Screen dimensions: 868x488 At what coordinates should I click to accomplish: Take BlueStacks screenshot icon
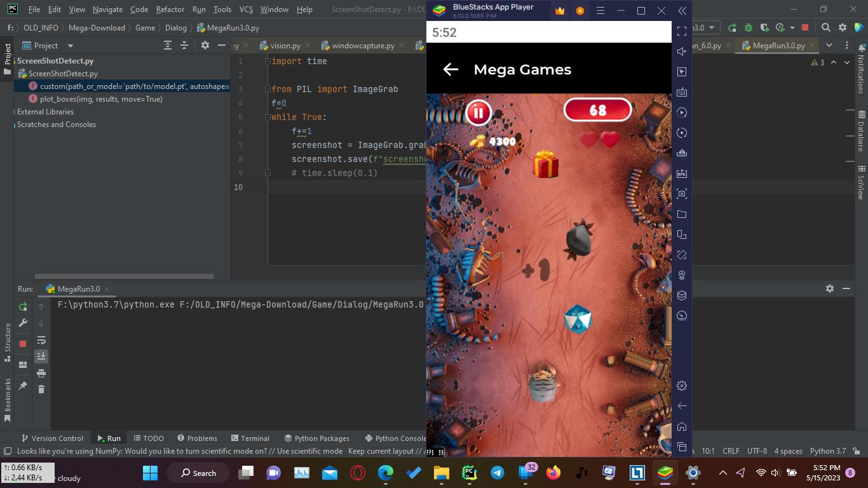(682, 194)
